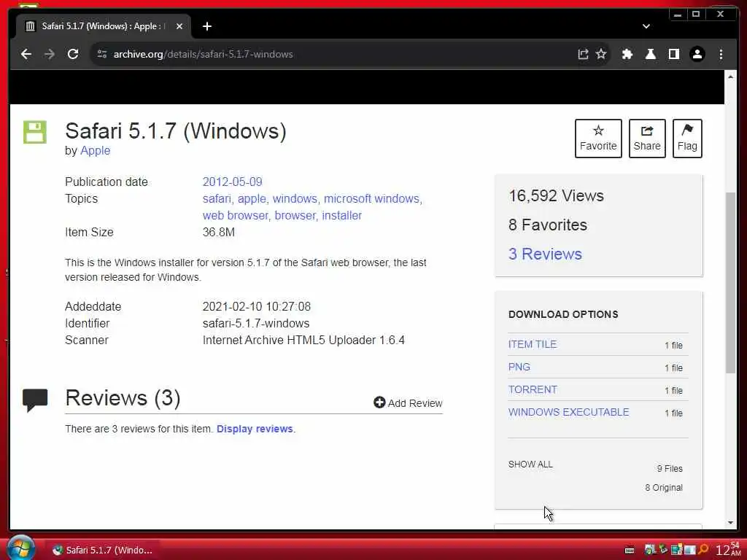Image resolution: width=747 pixels, height=560 pixels.
Task: Select the Safari 5.1.7 (Windows) tab
Action: pos(104,26)
